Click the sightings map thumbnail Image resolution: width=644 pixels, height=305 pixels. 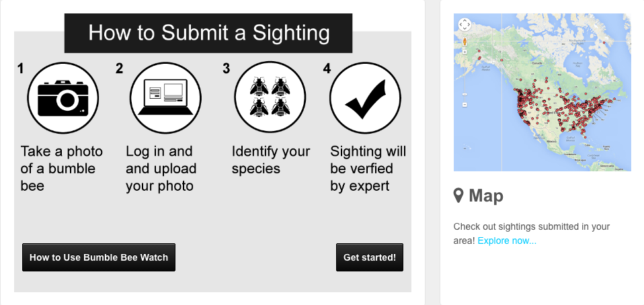click(542, 92)
